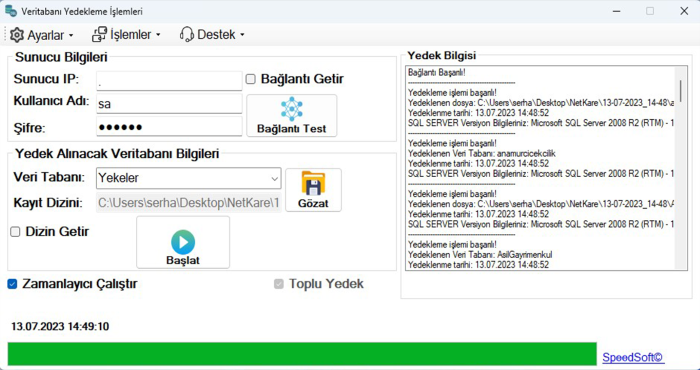
Task: Open the Destek menu
Action: (x=212, y=34)
